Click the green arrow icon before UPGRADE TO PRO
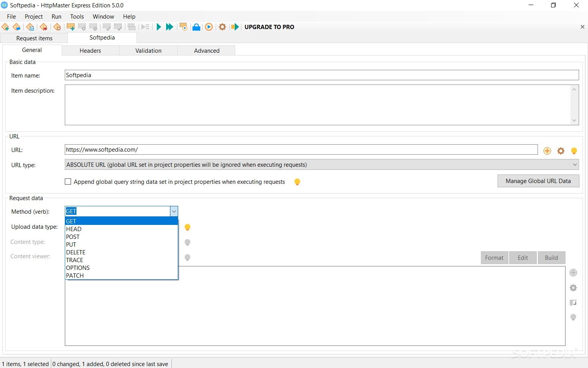The image size is (588, 368). pyautogui.click(x=235, y=27)
